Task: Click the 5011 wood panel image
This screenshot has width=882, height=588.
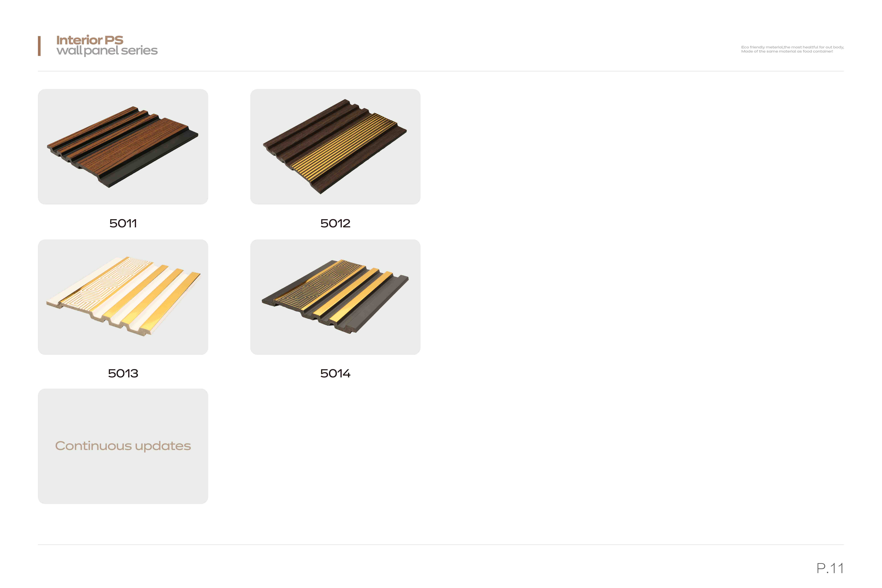Action: (123, 147)
